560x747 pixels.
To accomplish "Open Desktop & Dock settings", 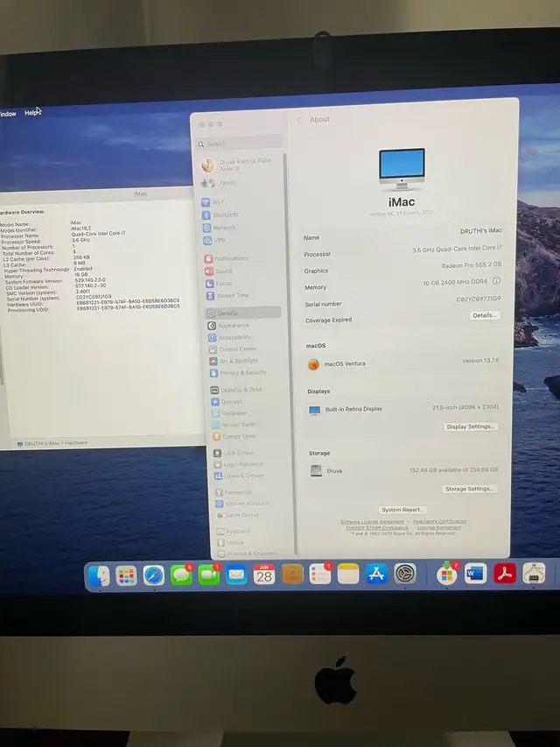I will click(236, 390).
